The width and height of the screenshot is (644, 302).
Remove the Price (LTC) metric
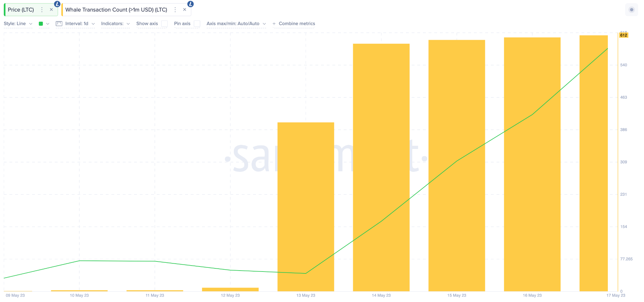pos(51,10)
